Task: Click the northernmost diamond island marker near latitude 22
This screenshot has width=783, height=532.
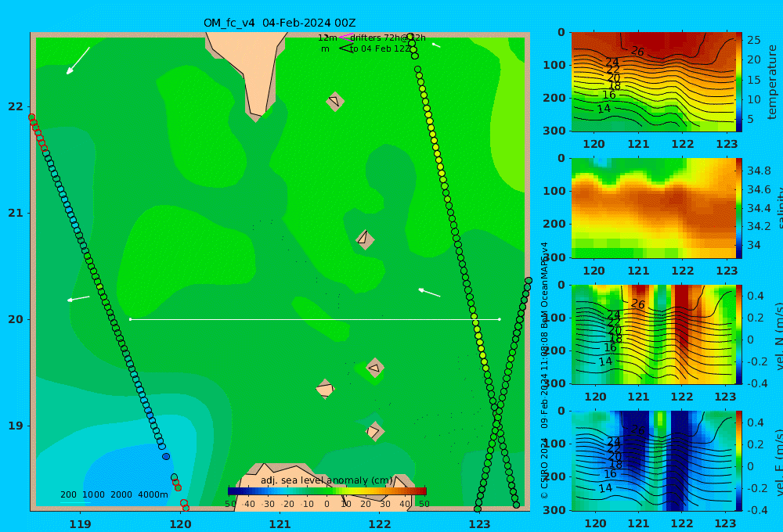Action: (x=335, y=101)
